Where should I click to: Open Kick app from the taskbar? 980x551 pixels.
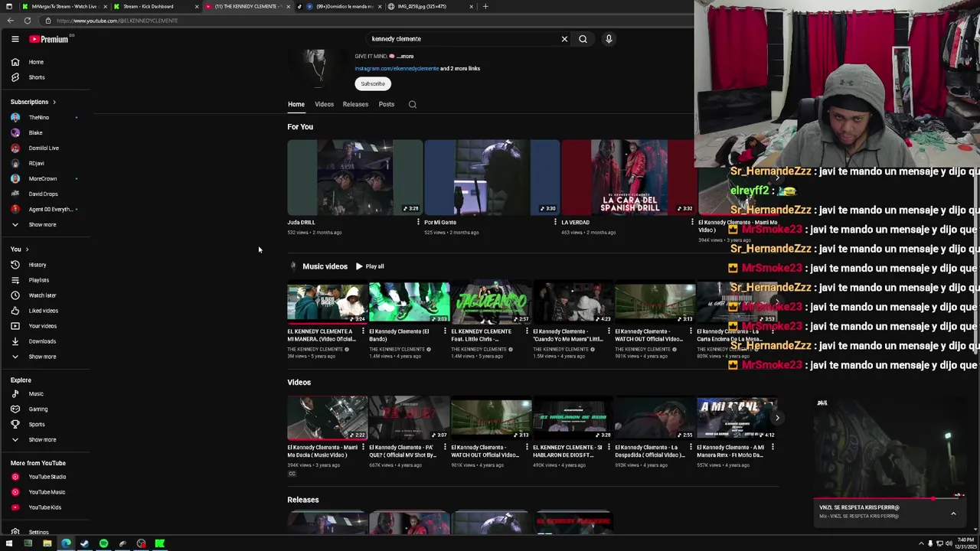point(160,543)
